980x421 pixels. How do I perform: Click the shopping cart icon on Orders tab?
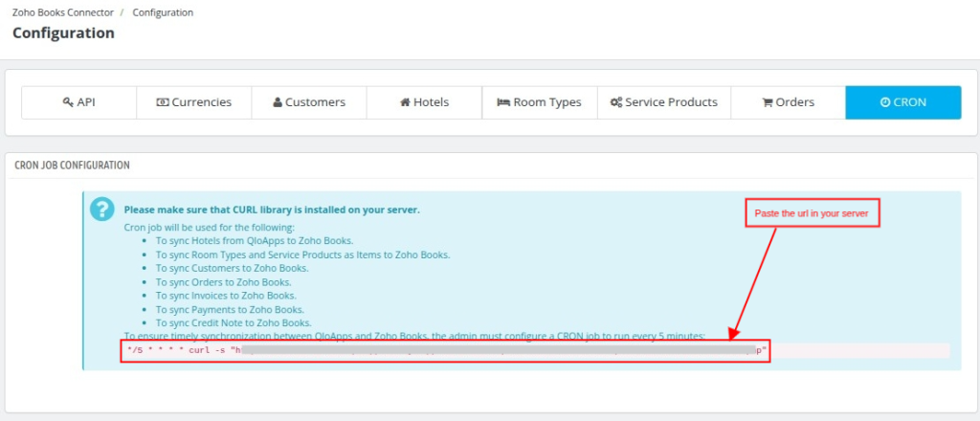[768, 102]
